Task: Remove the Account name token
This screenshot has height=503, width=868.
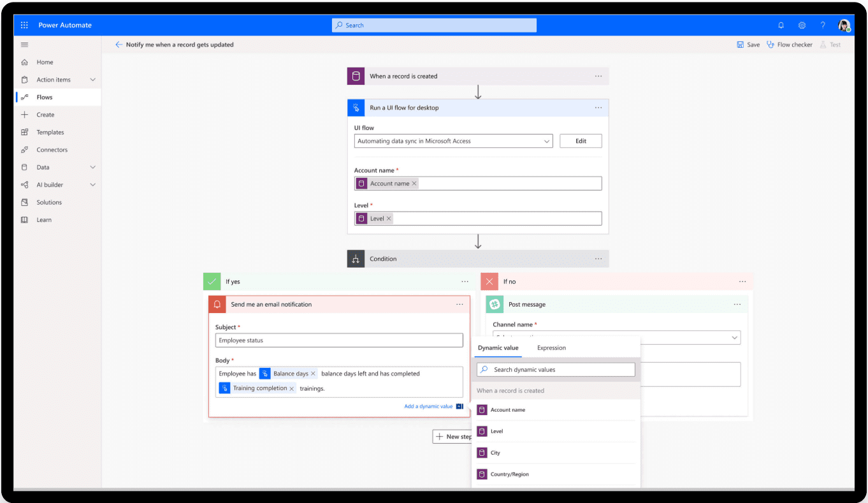Action: tap(414, 184)
